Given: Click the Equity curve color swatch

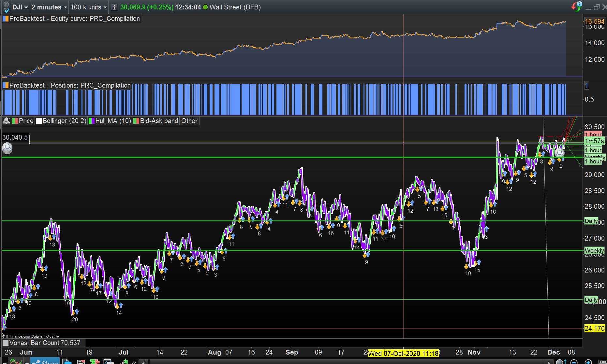Looking at the screenshot, I should (x=6, y=19).
